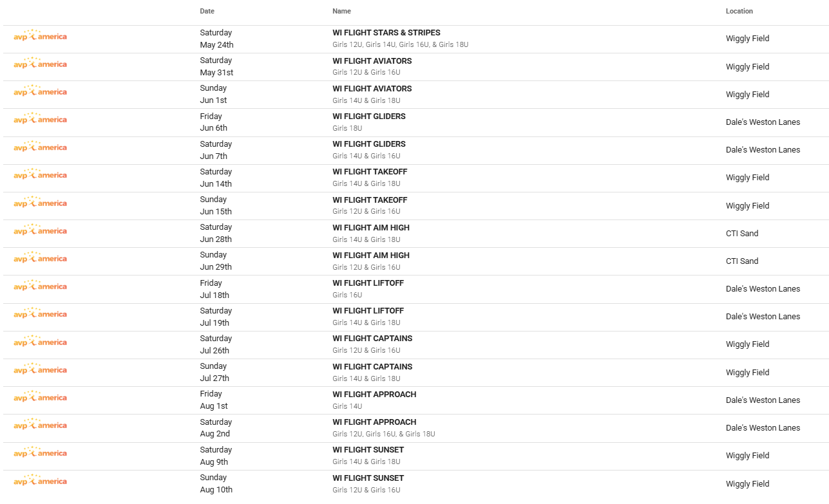The image size is (829, 504).
Task: Click AVP America logo in Jun 28th row
Action: [x=40, y=230]
